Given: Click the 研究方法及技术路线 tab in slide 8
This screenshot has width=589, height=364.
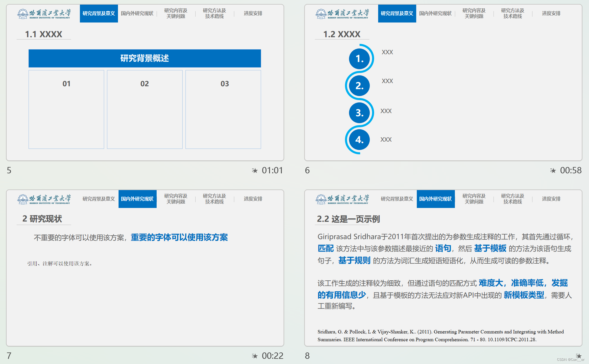Looking at the screenshot, I should pos(513,199).
